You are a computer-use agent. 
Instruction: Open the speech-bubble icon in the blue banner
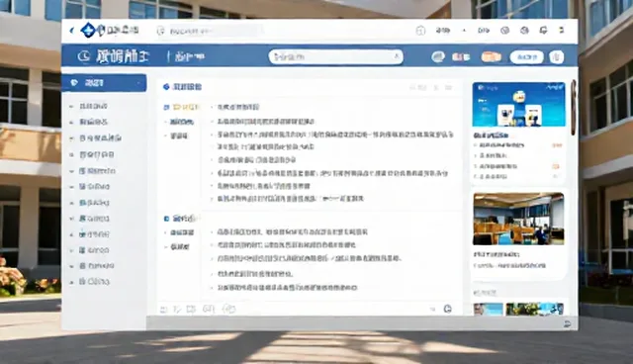point(438,57)
